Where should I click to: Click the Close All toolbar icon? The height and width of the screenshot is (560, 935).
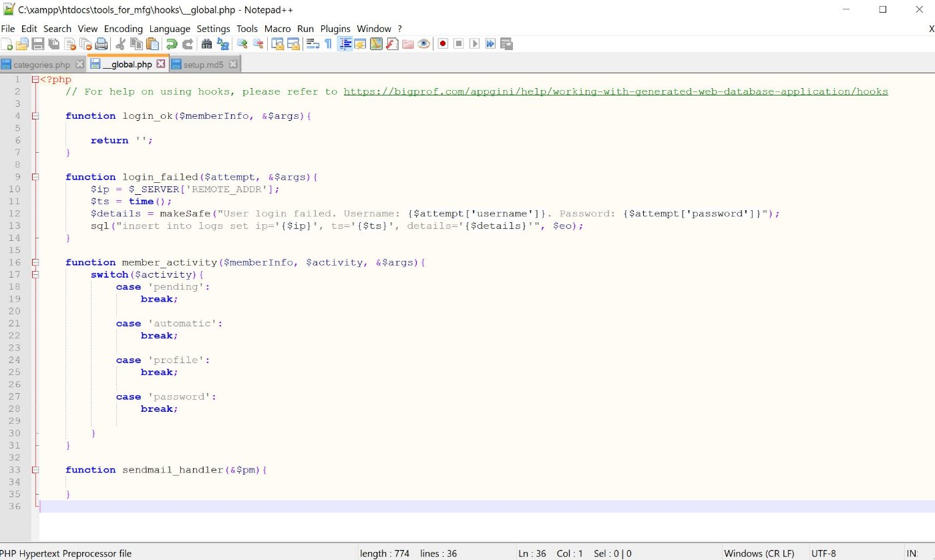coord(85,44)
